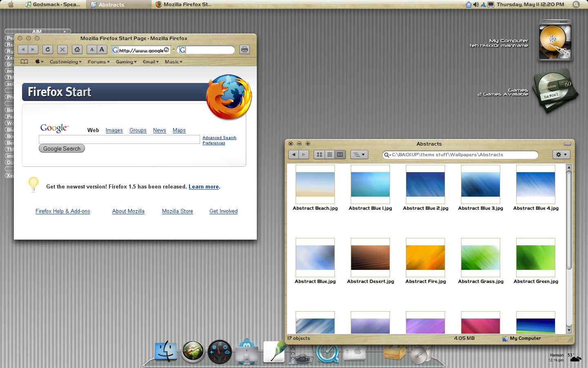Screen dimensions: 588x368
Task: Expand the Music bookmarks folder
Action: [x=174, y=62]
